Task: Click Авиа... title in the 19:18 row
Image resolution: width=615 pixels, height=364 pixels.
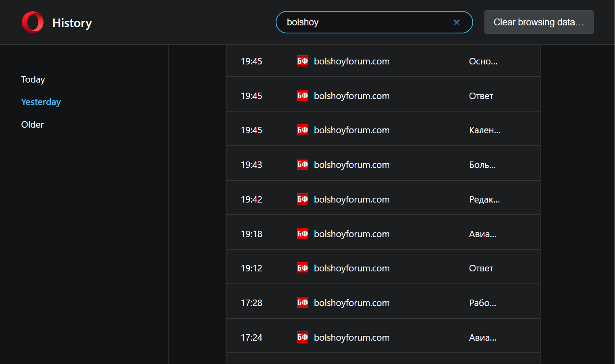Action: [483, 234]
